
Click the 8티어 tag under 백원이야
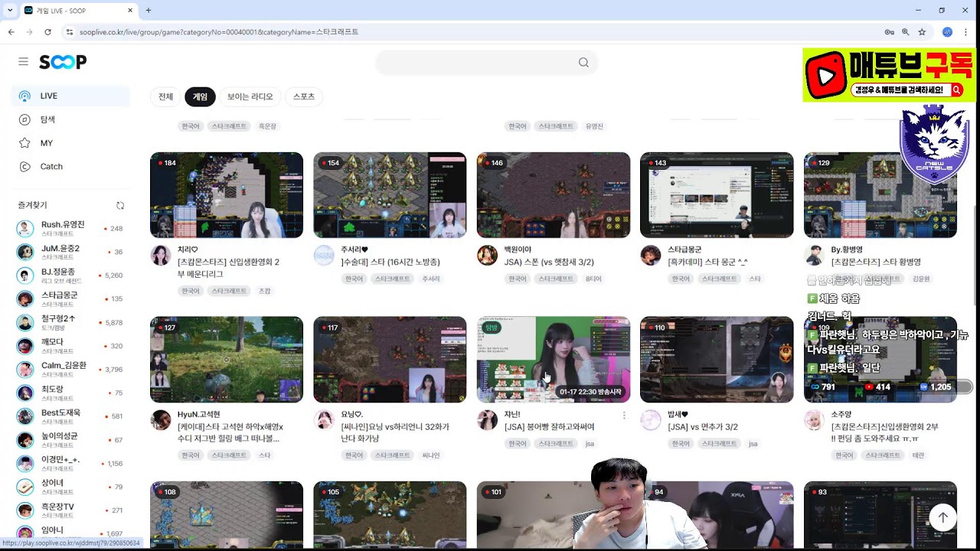pyautogui.click(x=593, y=279)
